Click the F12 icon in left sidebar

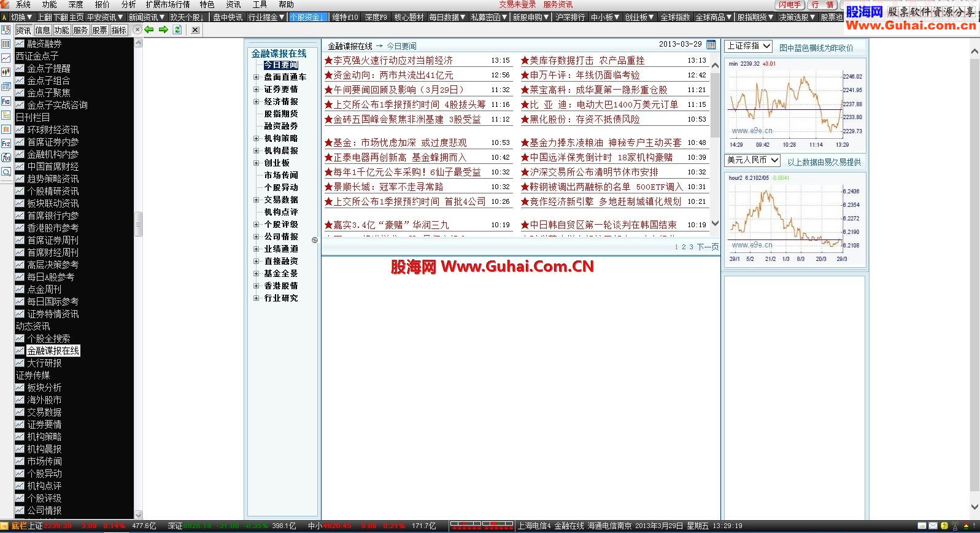tap(6, 144)
